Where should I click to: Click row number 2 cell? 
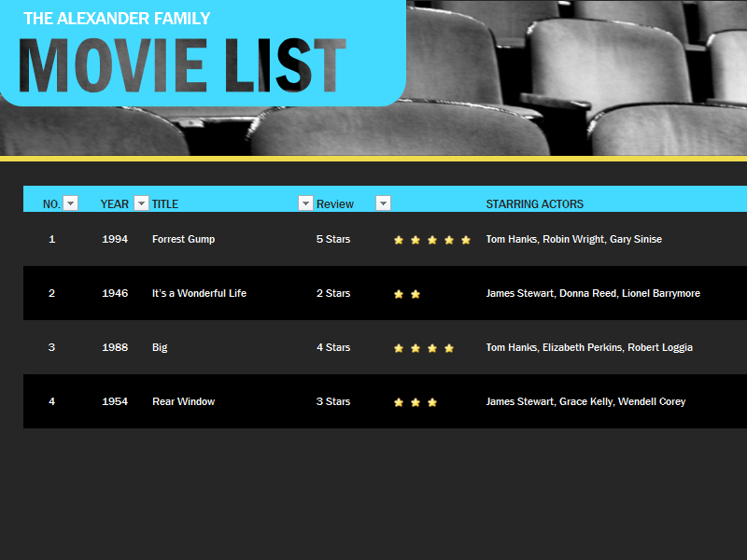tap(52, 293)
